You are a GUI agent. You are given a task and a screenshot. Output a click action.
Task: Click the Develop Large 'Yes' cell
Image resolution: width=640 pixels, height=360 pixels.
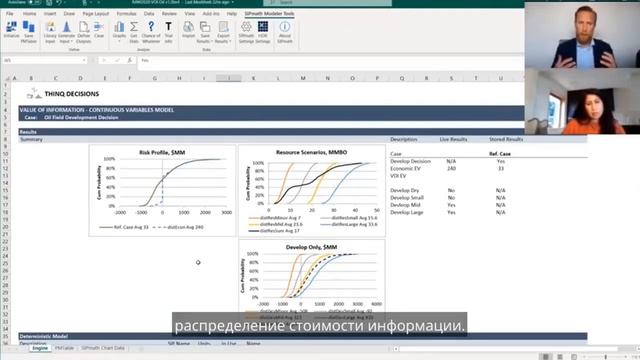click(451, 212)
